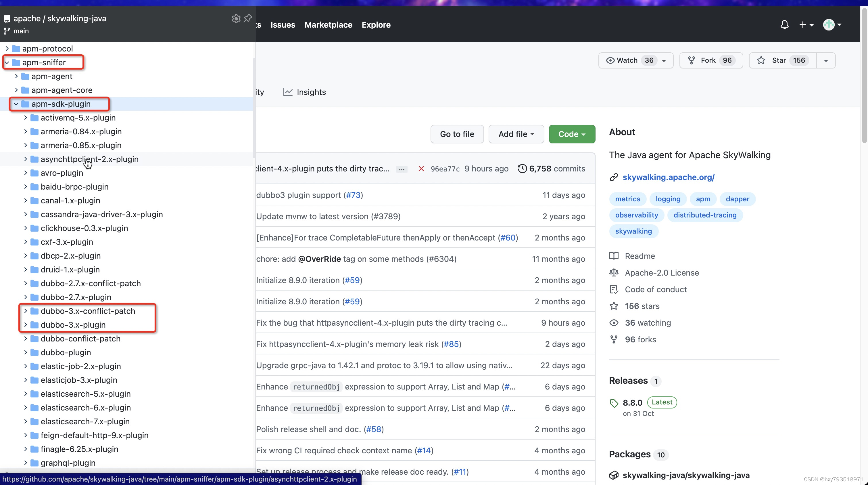Click the page vertical scrollbar

[864, 76]
